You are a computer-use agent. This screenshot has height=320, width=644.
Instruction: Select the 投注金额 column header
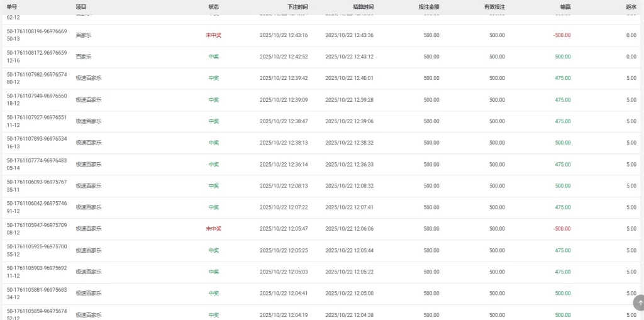[428, 7]
